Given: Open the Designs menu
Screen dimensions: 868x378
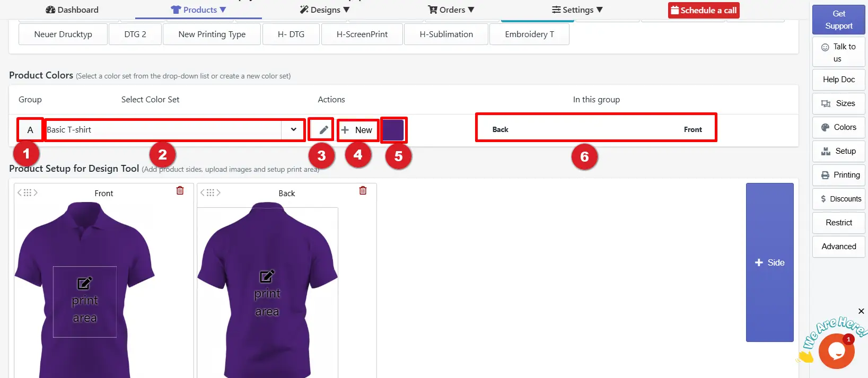Looking at the screenshot, I should click(x=325, y=10).
